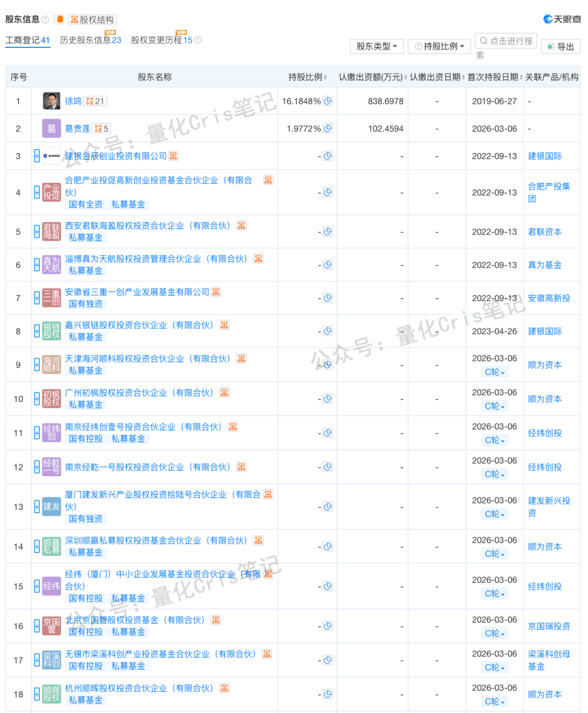Click the 国有全资 tag in row 4
This screenshot has width=588, height=713.
(86, 205)
